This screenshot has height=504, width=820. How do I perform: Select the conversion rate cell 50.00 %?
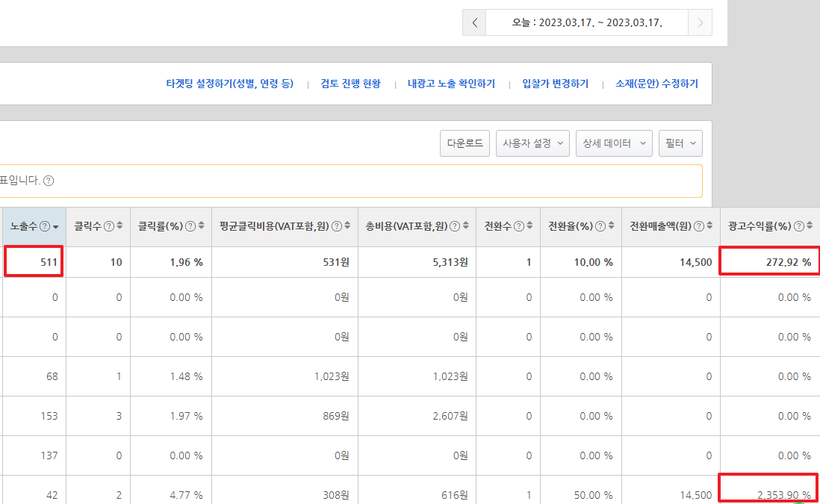click(594, 495)
